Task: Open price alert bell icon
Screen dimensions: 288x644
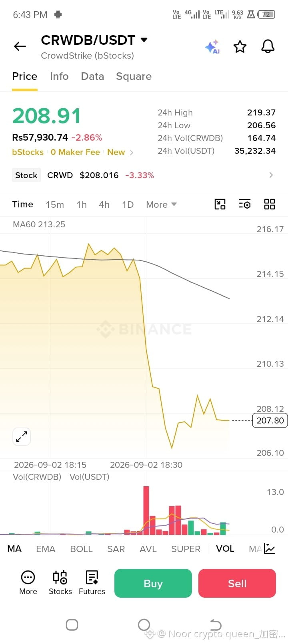Action: tap(268, 47)
